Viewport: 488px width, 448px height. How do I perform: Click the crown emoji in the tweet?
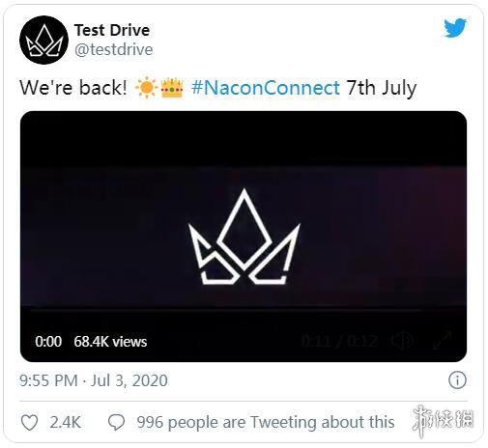tap(172, 88)
